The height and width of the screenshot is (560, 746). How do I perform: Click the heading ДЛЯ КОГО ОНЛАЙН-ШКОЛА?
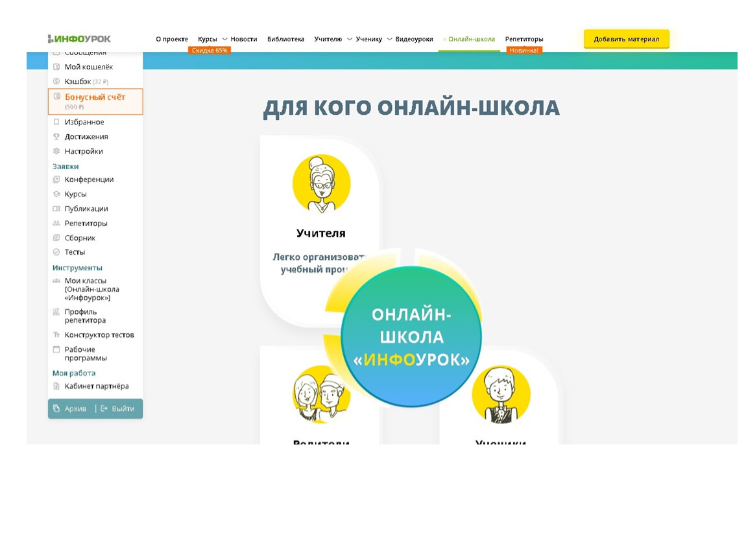411,108
